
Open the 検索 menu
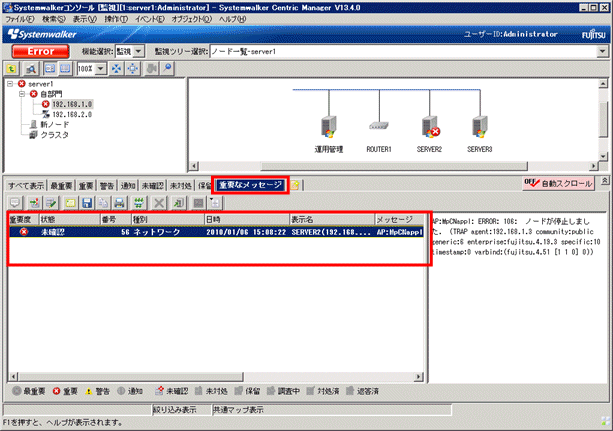click(54, 19)
